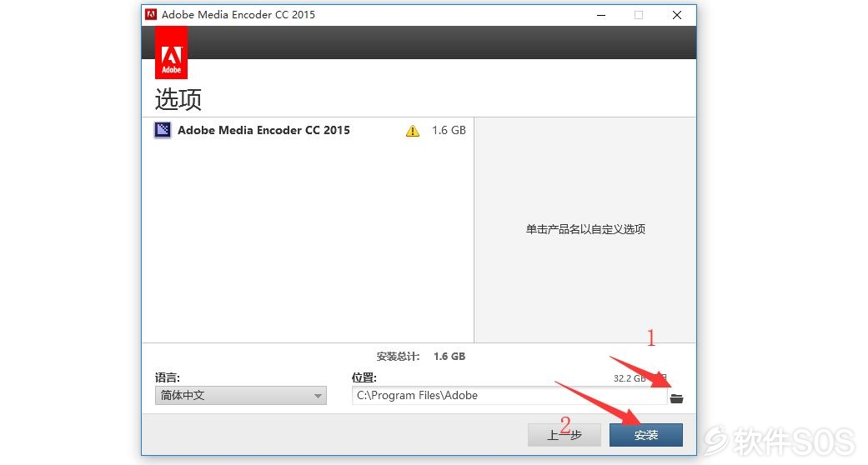Image resolution: width=868 pixels, height=465 pixels.
Task: Click the 位置 label
Action: [364, 377]
